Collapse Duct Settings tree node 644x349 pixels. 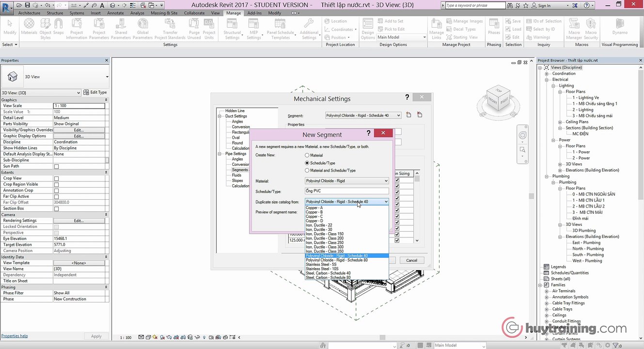(x=220, y=116)
